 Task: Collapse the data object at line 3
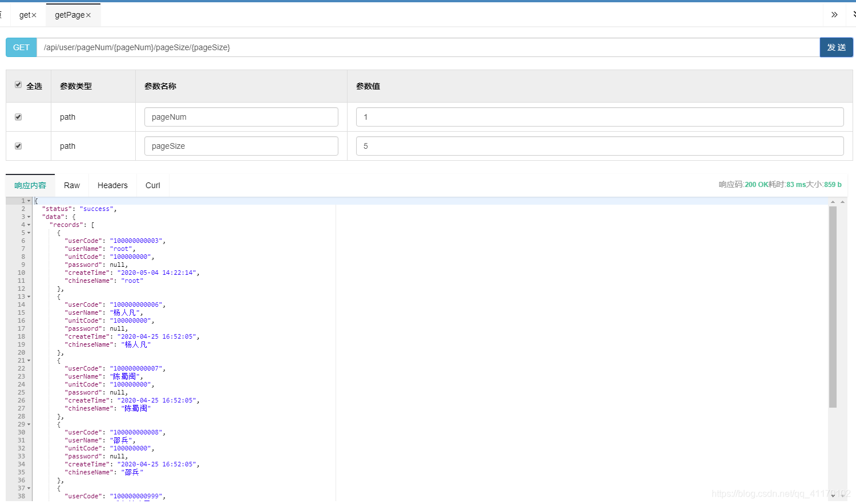pyautogui.click(x=29, y=217)
